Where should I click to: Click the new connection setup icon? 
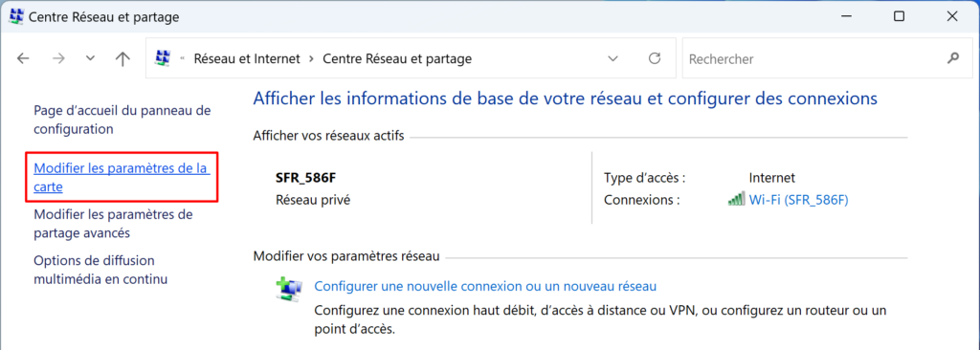(289, 288)
